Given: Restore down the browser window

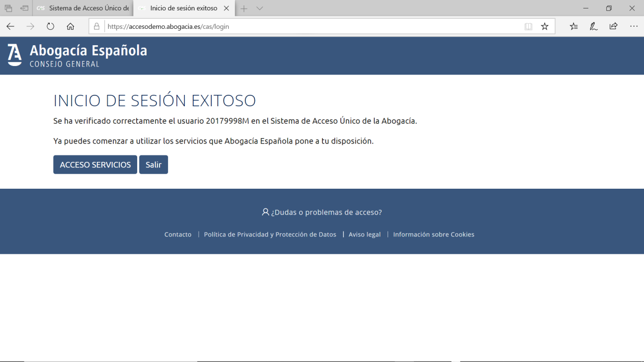Looking at the screenshot, I should click(x=609, y=8).
